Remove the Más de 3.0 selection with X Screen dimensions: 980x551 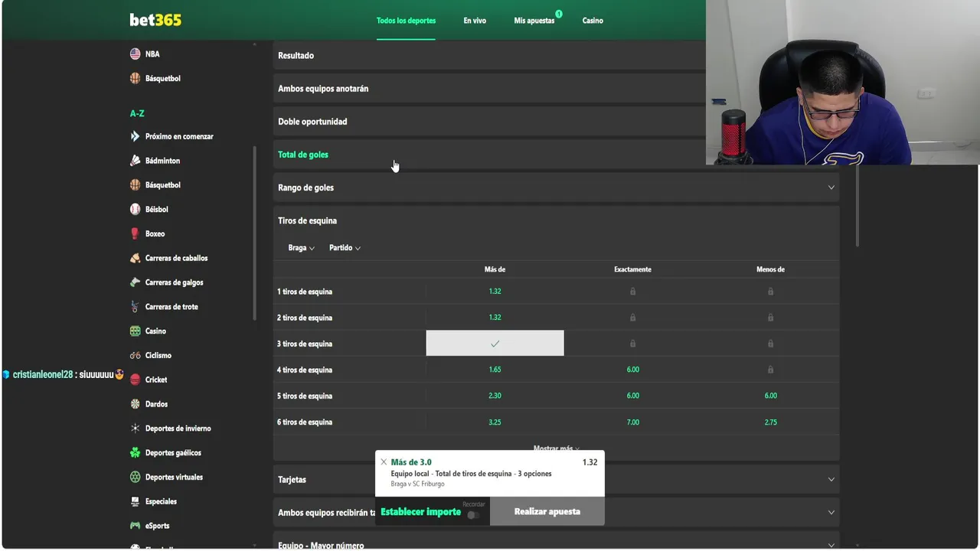coord(384,462)
